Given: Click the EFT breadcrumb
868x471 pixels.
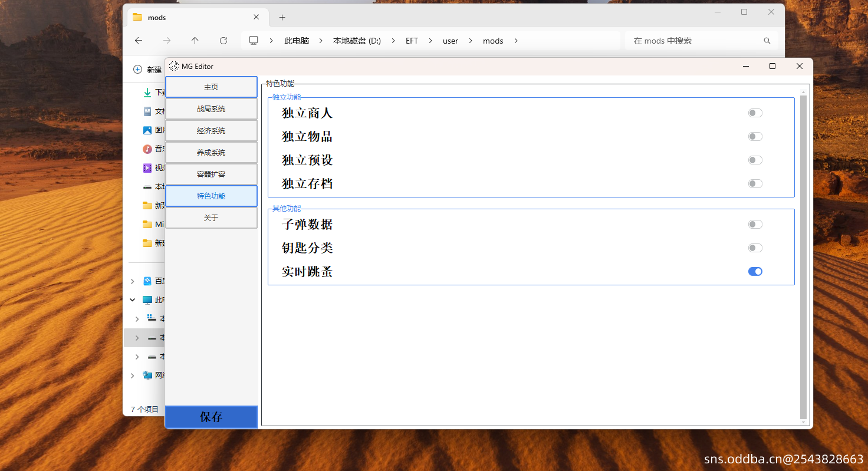Looking at the screenshot, I should (412, 41).
